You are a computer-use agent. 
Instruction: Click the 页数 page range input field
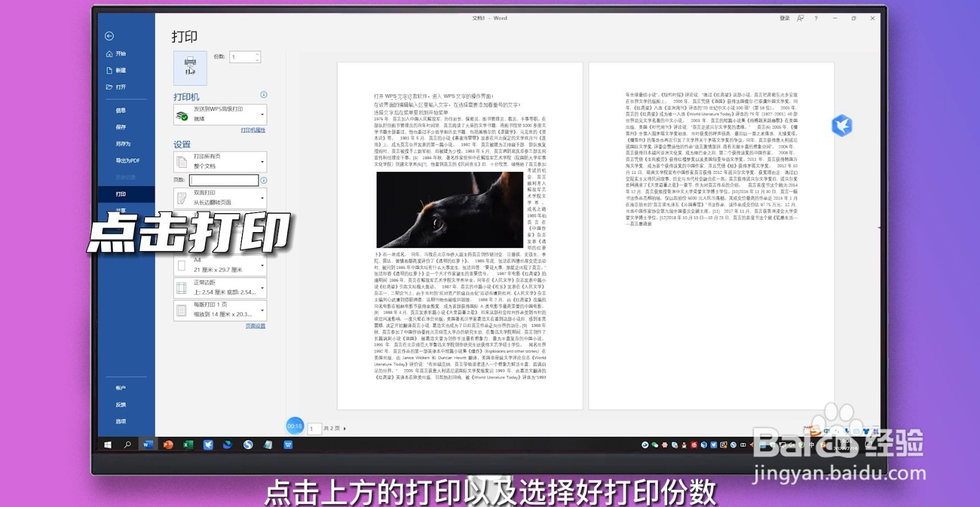pos(224,180)
